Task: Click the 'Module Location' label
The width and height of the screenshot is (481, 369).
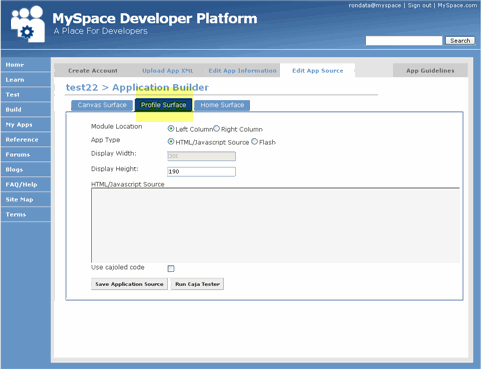Action: pos(116,127)
